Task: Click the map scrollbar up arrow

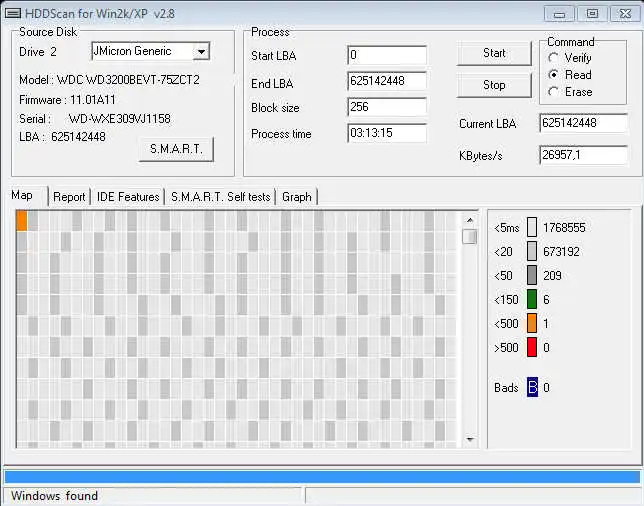Action: pos(470,220)
